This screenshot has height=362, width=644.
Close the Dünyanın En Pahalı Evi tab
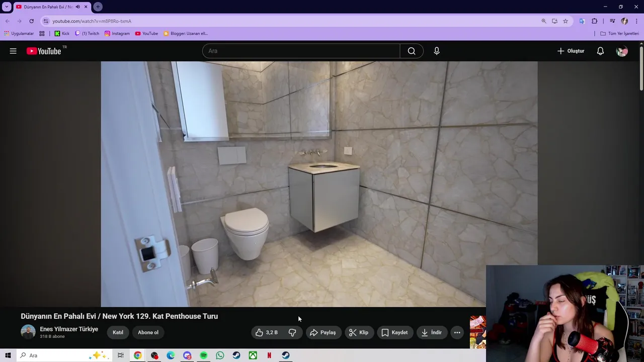coord(86,7)
